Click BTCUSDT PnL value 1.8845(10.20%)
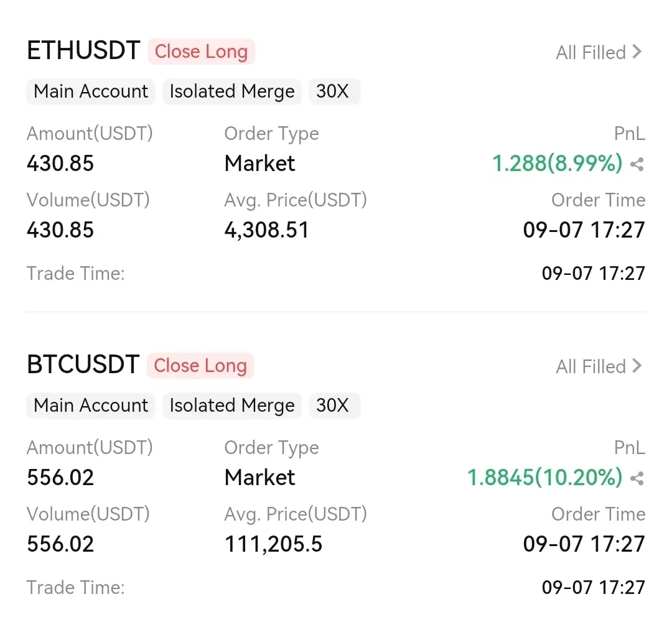This screenshot has height=617, width=672. pyautogui.click(x=544, y=478)
